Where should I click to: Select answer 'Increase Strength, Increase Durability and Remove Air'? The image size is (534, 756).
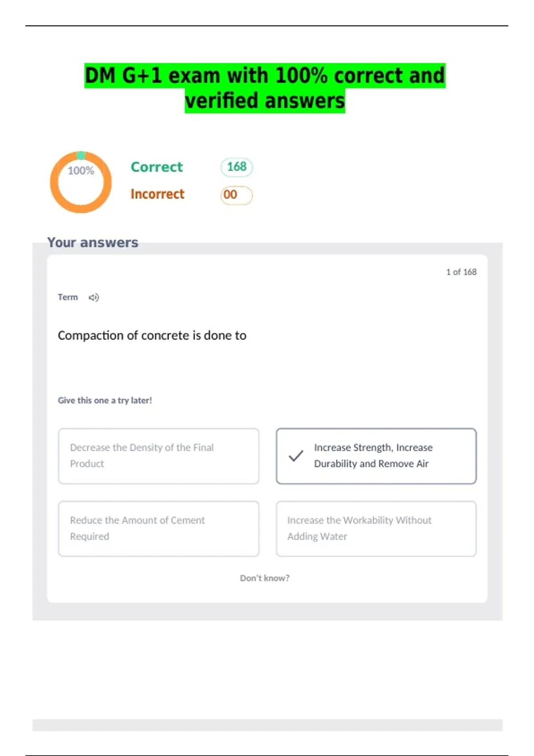pos(376,456)
